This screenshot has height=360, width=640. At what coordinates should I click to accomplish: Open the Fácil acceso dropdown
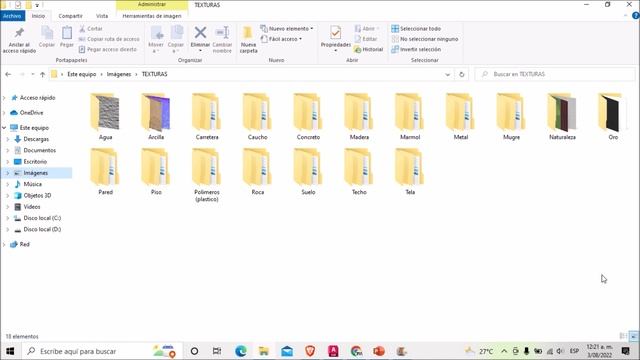281,39
